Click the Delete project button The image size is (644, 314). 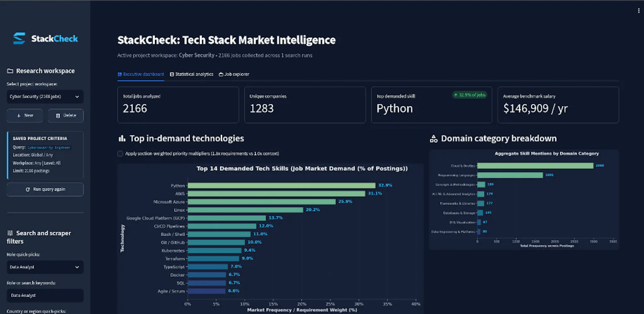[x=66, y=115]
